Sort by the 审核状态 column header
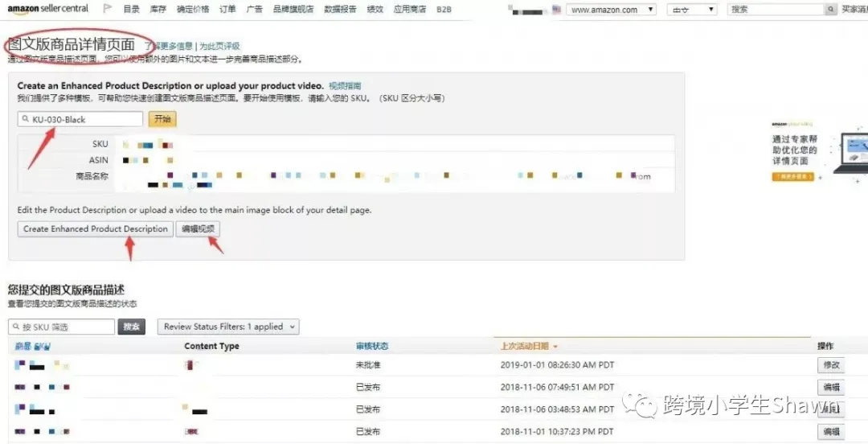This screenshot has width=868, height=444. [372, 346]
